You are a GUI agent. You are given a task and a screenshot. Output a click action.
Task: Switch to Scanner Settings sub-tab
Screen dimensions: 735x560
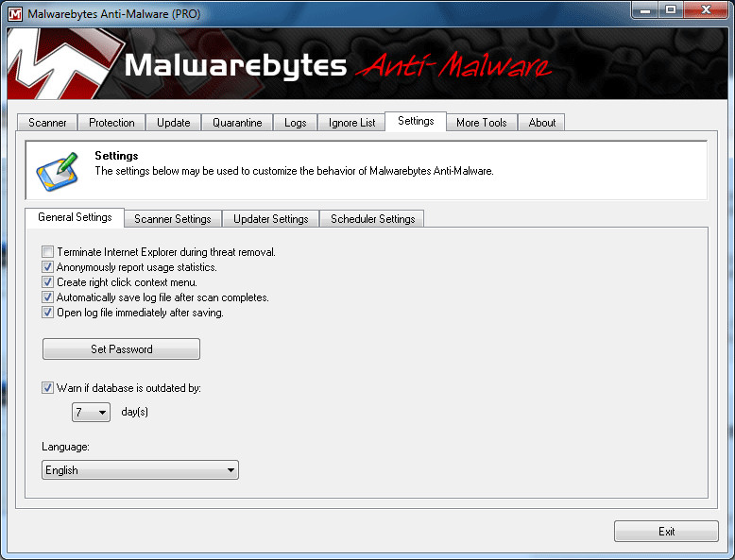(x=173, y=219)
